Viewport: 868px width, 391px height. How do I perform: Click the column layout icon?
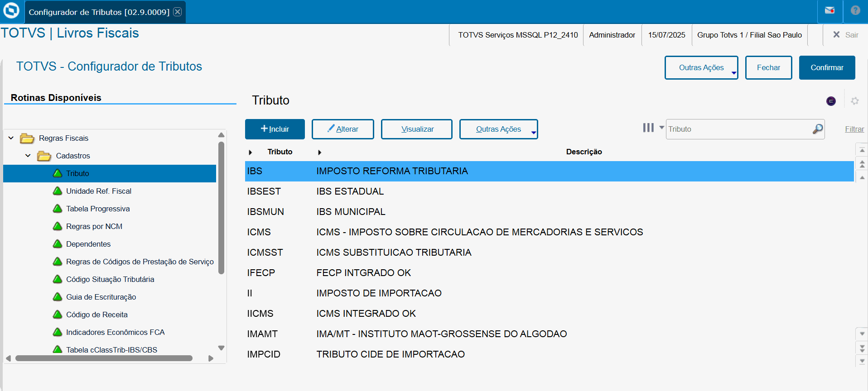point(648,128)
